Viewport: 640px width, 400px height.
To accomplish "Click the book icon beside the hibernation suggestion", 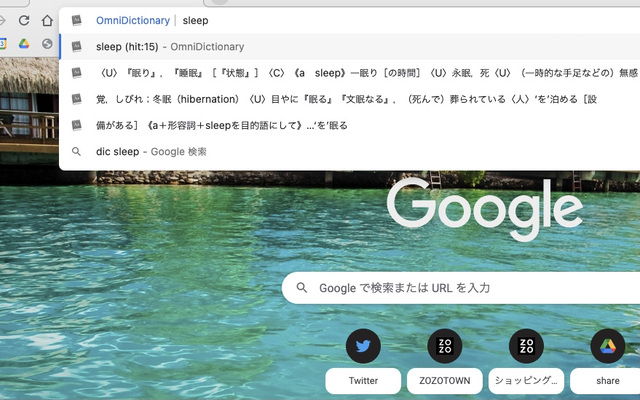I will tap(76, 99).
